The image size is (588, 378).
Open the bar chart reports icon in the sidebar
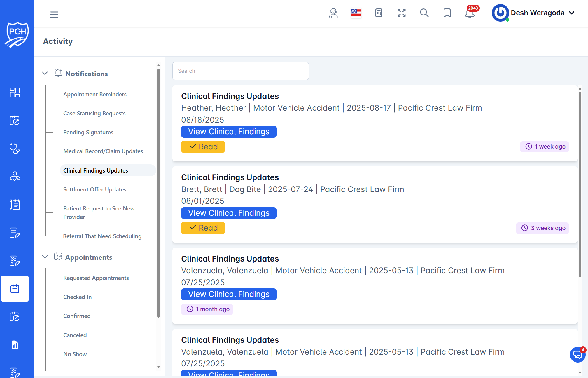pyautogui.click(x=15, y=345)
